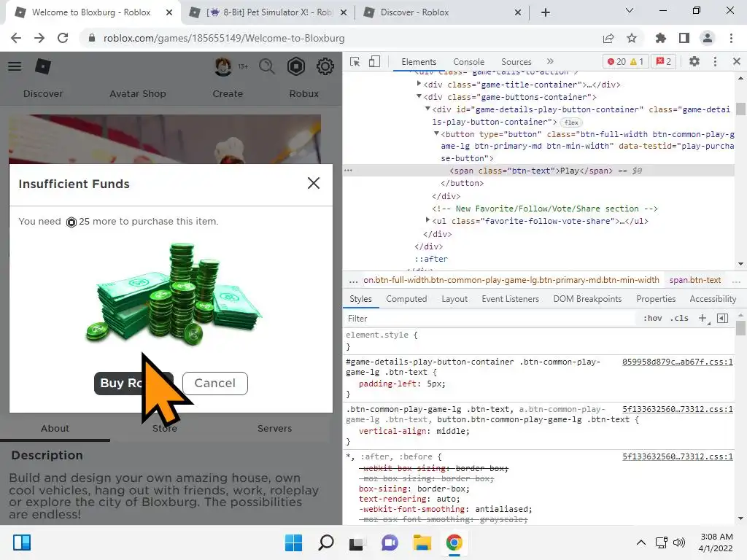
Task: Open the Chrome extensions puzzle icon
Action: pos(661,38)
